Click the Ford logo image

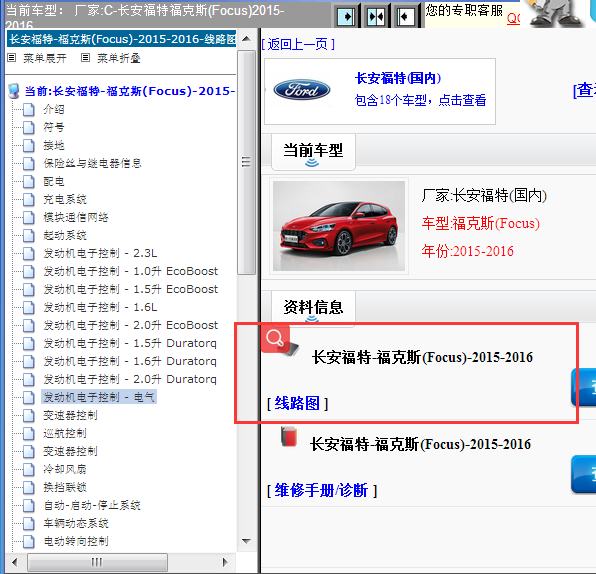(x=302, y=90)
